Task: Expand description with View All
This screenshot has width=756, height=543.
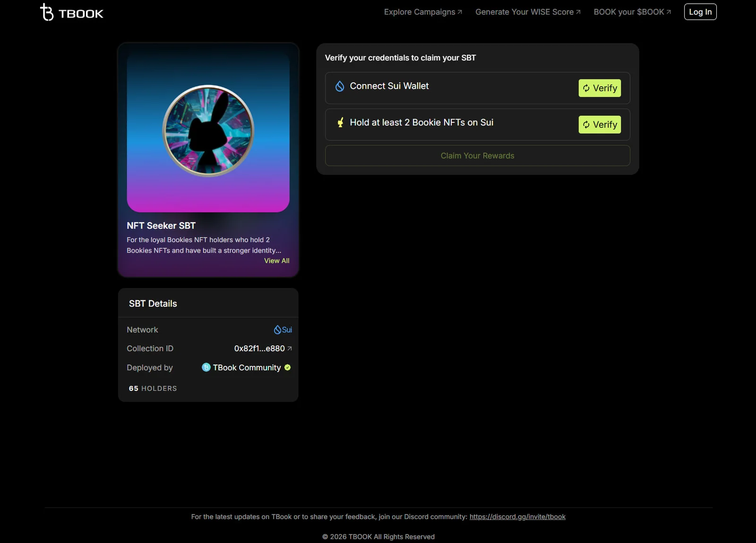Action: pyautogui.click(x=276, y=261)
